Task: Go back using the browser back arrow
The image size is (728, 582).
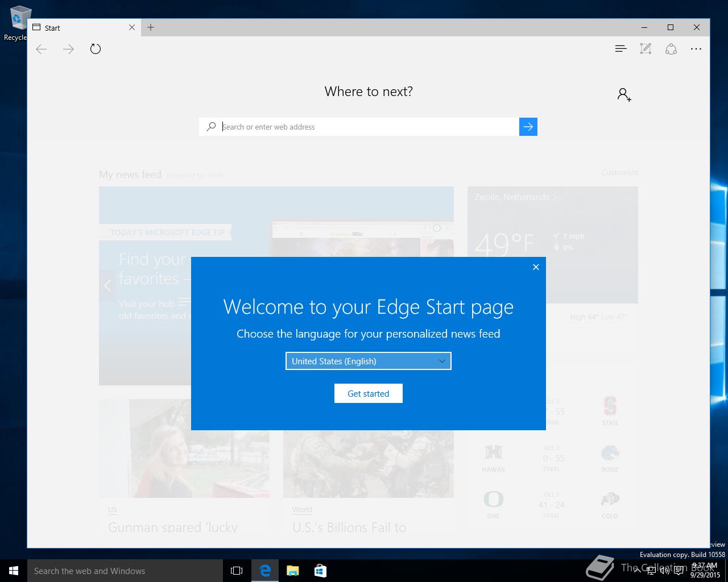Action: pos(42,49)
